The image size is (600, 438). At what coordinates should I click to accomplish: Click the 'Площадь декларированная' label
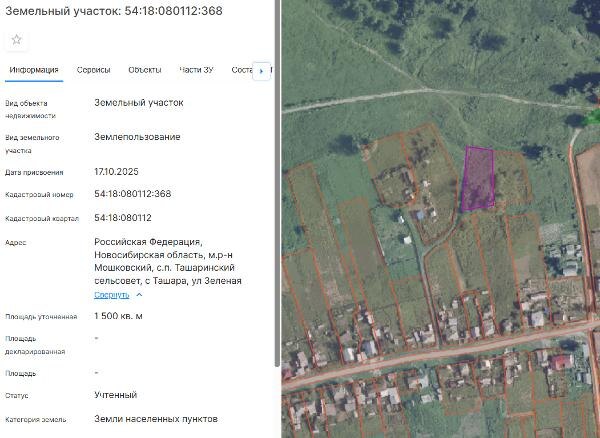pos(35,345)
